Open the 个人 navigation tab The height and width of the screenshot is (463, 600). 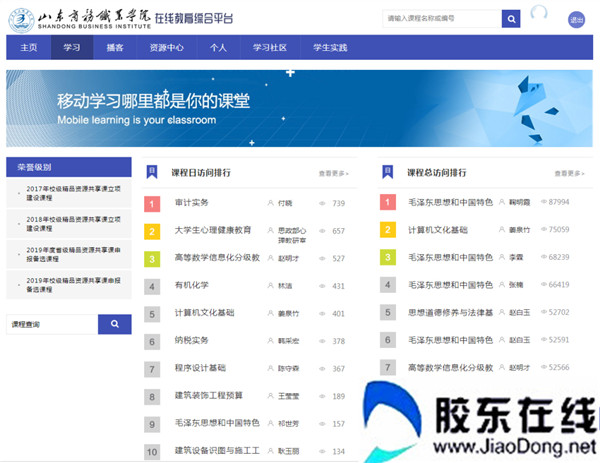[218, 47]
